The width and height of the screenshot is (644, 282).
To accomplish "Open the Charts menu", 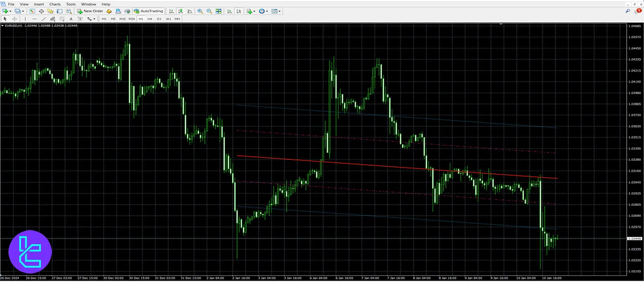I will 55,4.
